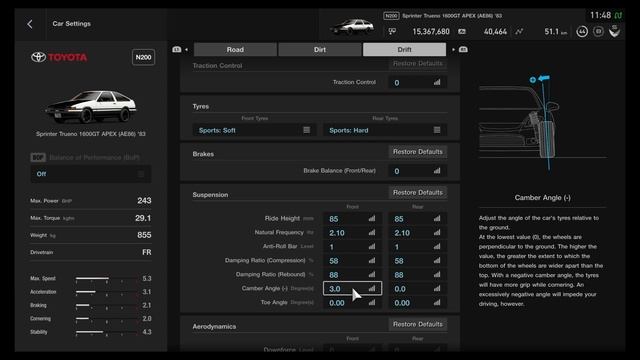Edit rear Damping Ratio (Rebound) 88
This screenshot has width=640, height=360.
click(x=417, y=275)
